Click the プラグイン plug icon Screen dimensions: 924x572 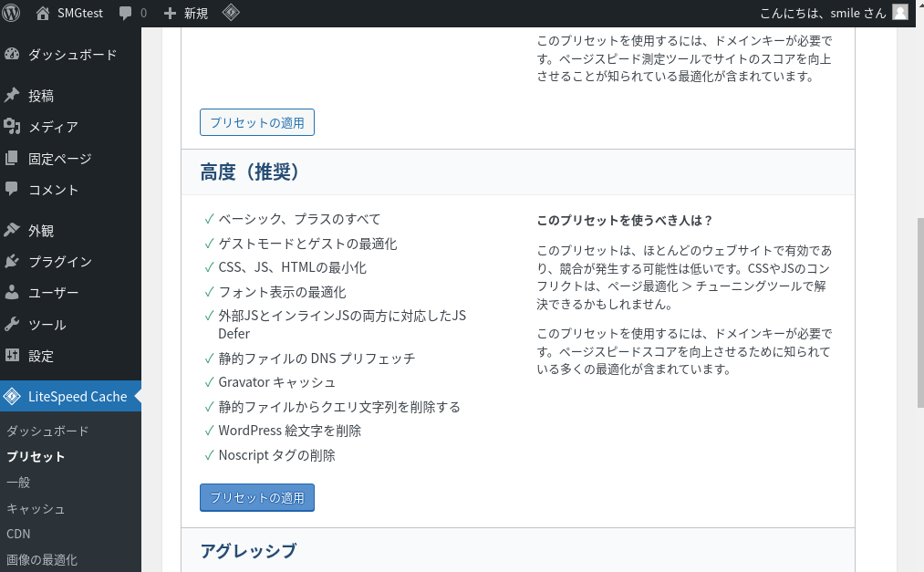tap(12, 261)
